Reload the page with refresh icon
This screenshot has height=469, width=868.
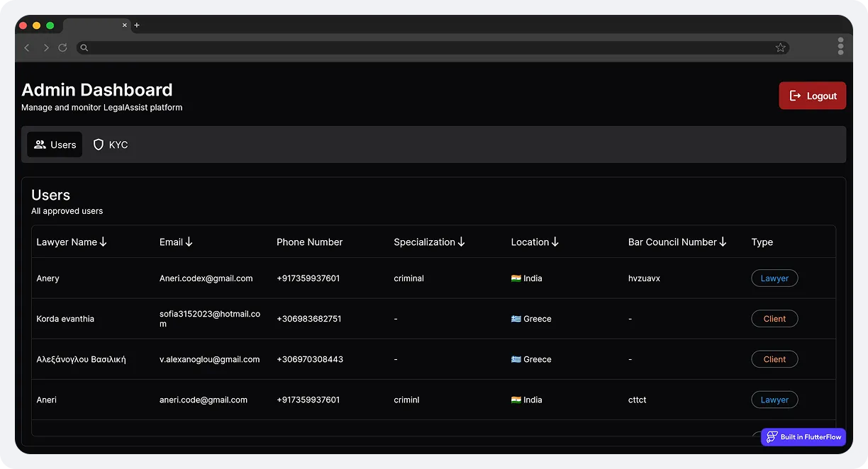click(62, 47)
